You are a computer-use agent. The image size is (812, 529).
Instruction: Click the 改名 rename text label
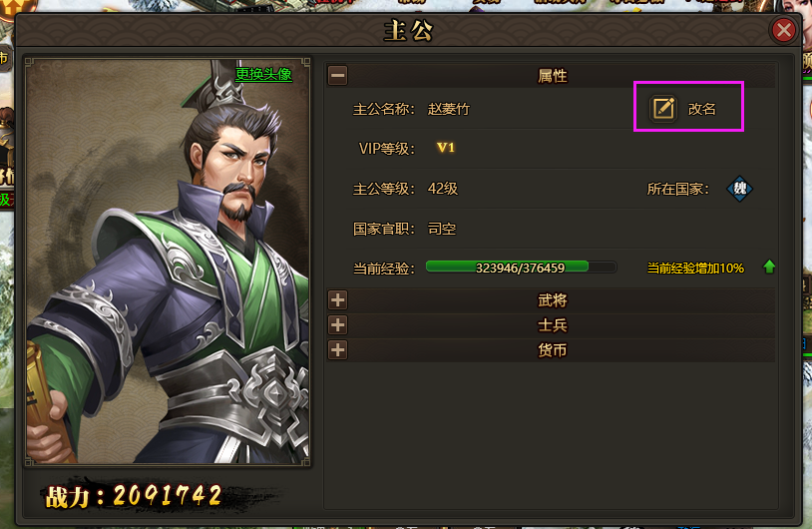point(701,109)
